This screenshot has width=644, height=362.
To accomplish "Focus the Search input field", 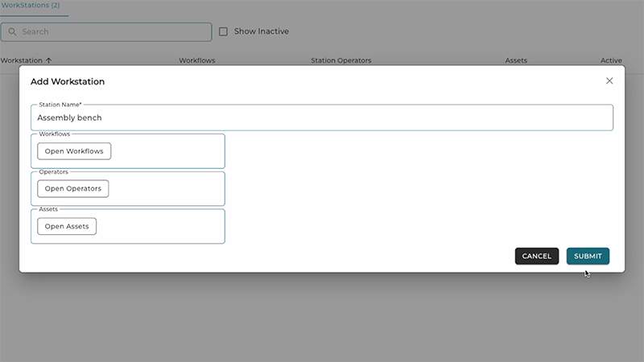I will (x=113, y=32).
